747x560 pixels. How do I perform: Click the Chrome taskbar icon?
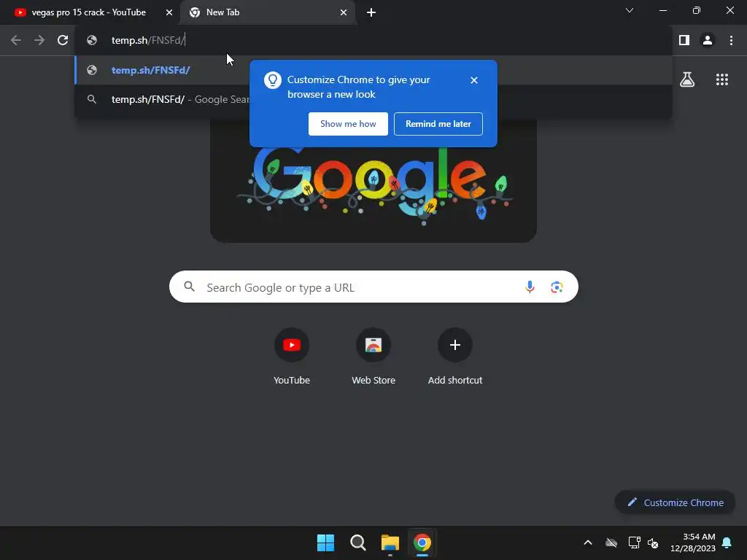(422, 542)
